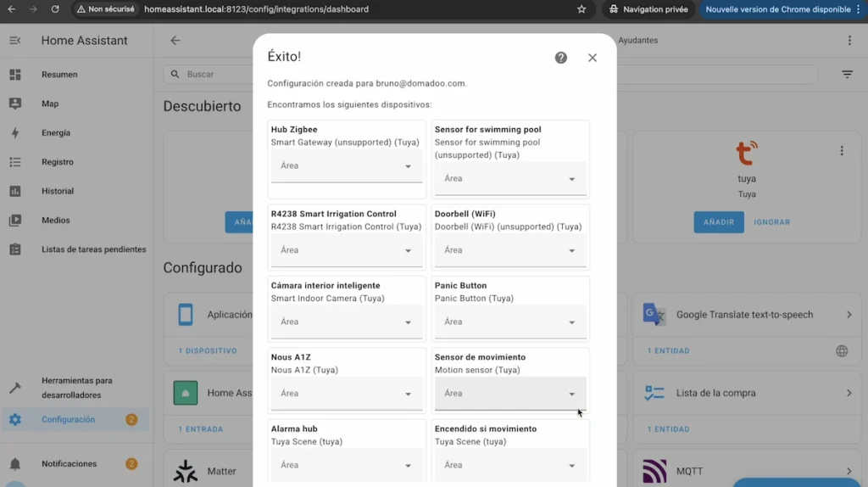868x487 pixels.
Task: Open Google Translate text-to-speech integration
Action: click(x=748, y=315)
